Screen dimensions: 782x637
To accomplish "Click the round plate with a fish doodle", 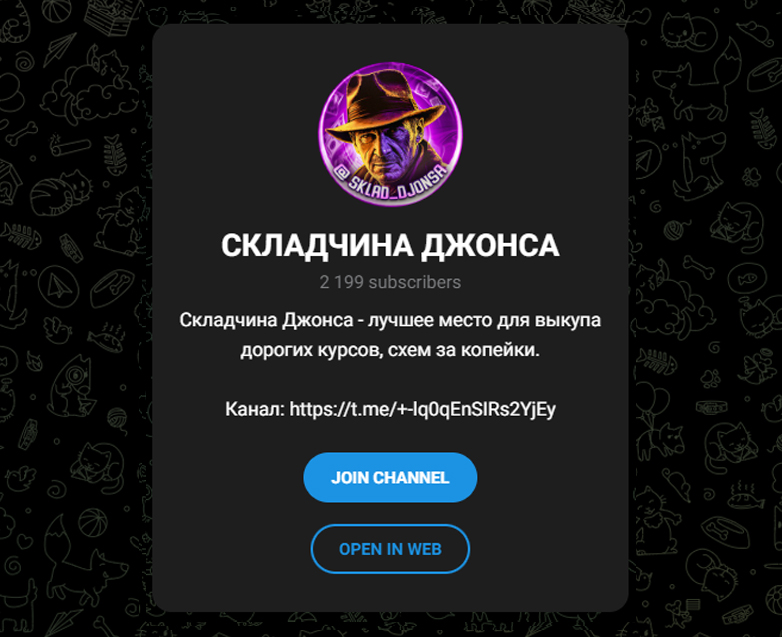I will (747, 279).
